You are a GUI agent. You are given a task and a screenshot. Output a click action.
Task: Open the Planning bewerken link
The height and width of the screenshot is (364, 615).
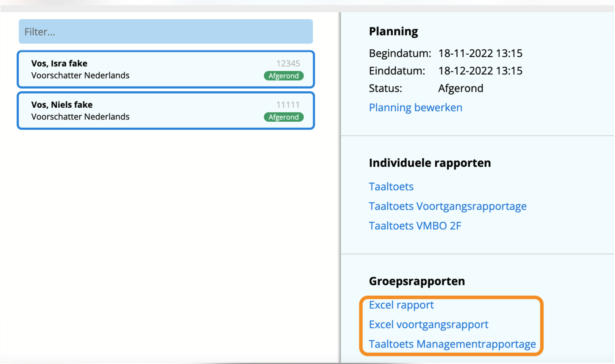[x=415, y=107]
